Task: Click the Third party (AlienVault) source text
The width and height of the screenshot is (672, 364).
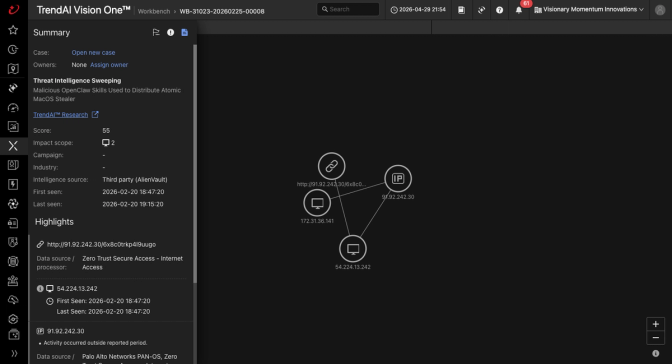Action: click(x=135, y=180)
